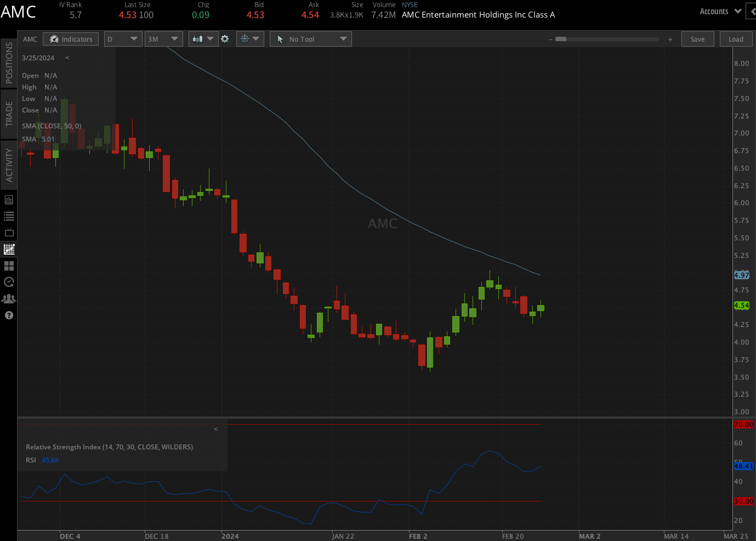Expand the Accounts dropdown

tap(720, 12)
